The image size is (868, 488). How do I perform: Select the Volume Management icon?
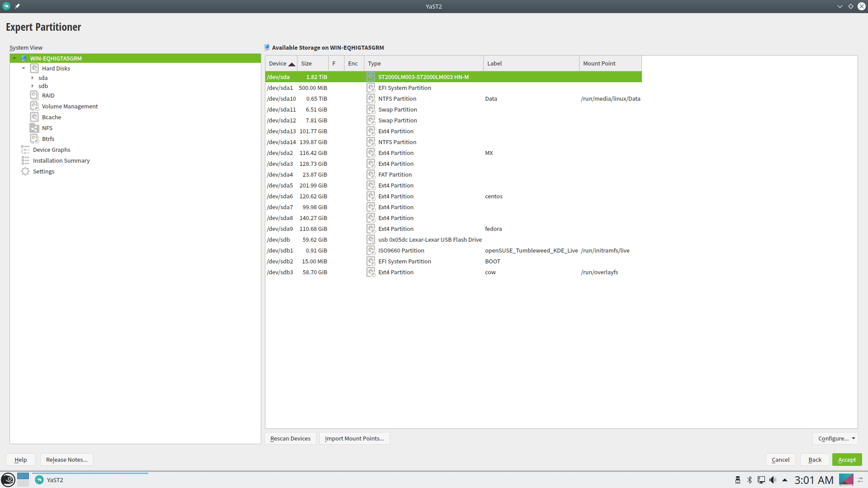pos(34,106)
